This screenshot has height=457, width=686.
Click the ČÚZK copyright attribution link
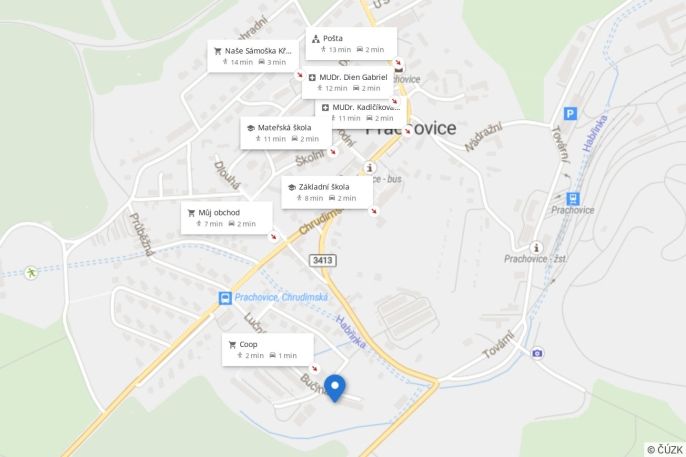665,450
